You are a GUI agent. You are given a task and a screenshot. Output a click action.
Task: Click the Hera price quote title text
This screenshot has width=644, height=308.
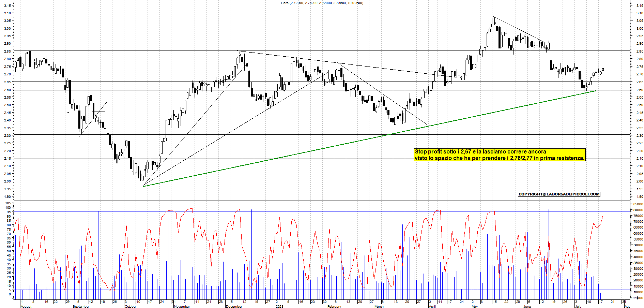pyautogui.click(x=322, y=3)
